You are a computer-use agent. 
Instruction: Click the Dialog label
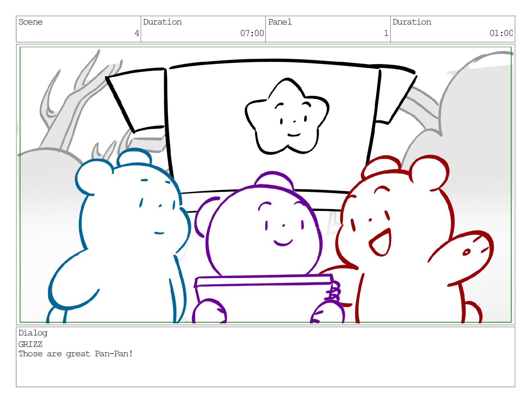(x=33, y=333)
